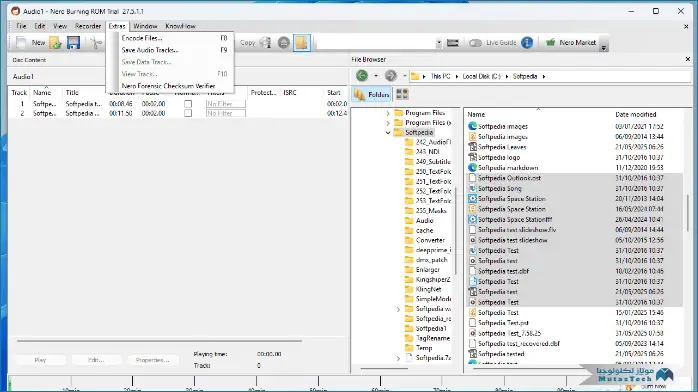Click the Save floppy disk icon

[x=73, y=43]
